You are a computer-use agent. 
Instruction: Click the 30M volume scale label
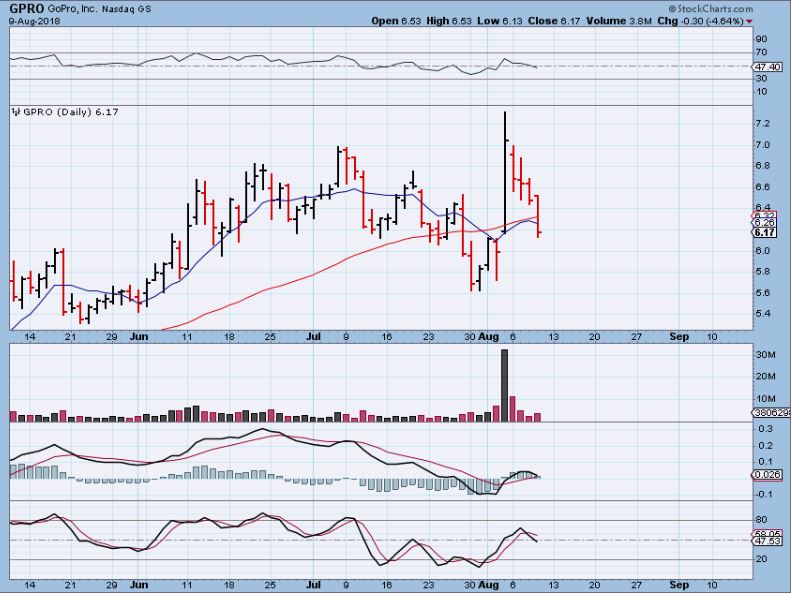tap(765, 355)
